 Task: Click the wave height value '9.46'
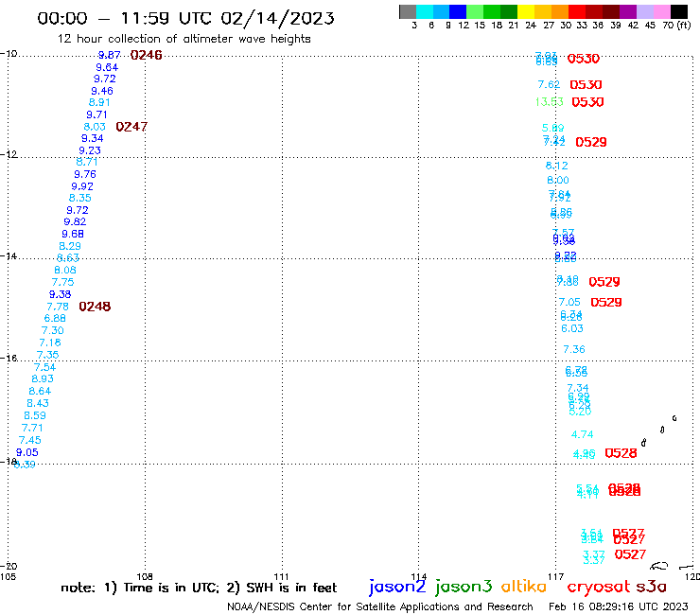pyautogui.click(x=102, y=91)
